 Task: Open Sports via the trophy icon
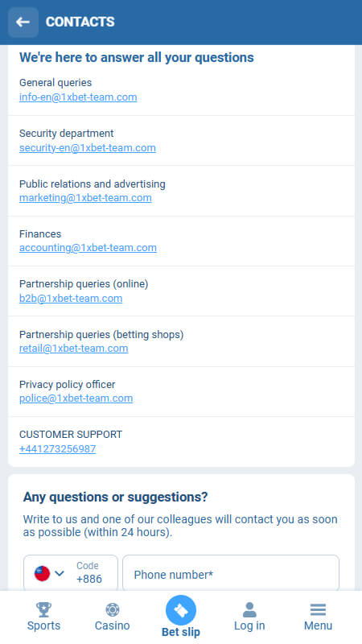tap(43, 610)
